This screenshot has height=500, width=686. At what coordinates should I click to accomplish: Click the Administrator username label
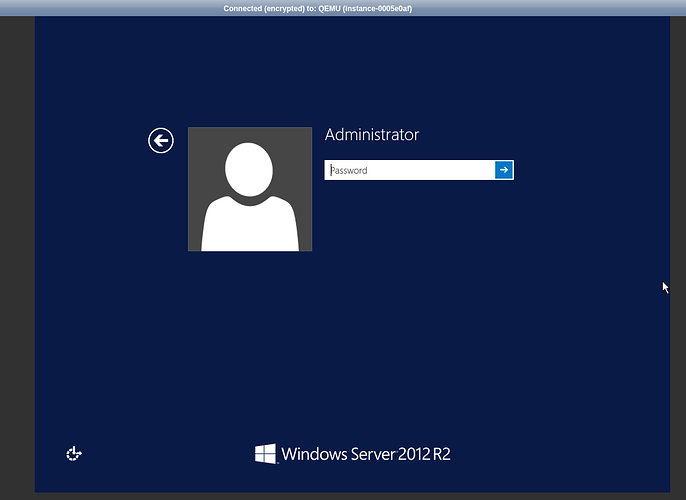coord(372,135)
